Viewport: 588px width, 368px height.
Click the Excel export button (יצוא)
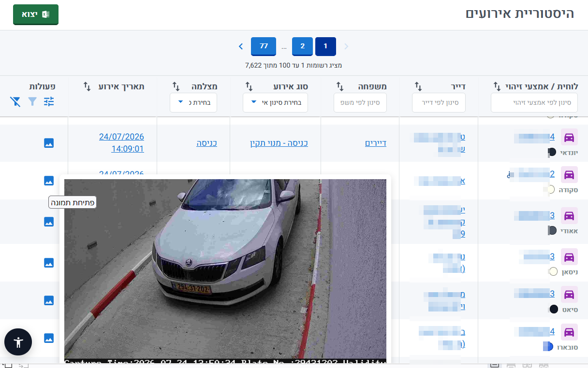(36, 14)
